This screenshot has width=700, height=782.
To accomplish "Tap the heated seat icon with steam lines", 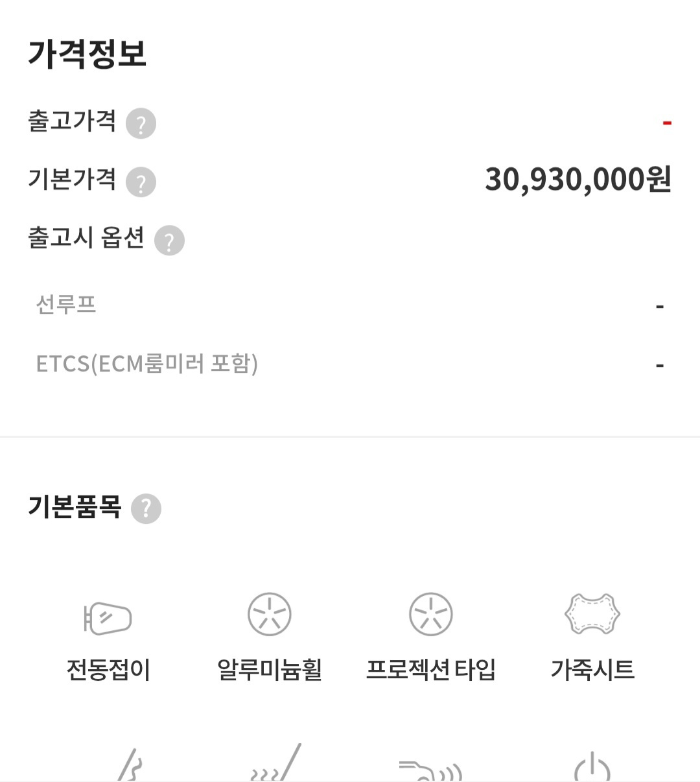I will click(276, 765).
